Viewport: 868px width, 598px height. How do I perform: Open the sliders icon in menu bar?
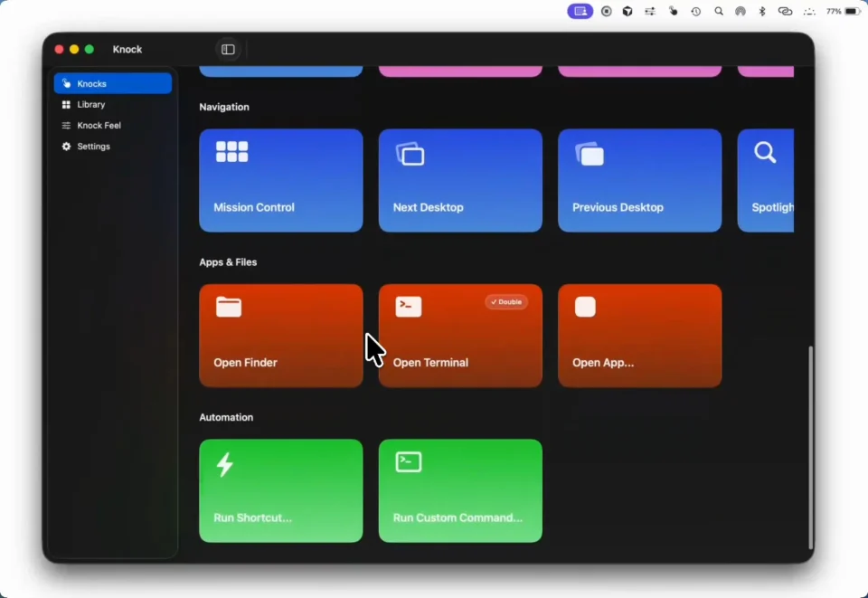pyautogui.click(x=650, y=11)
